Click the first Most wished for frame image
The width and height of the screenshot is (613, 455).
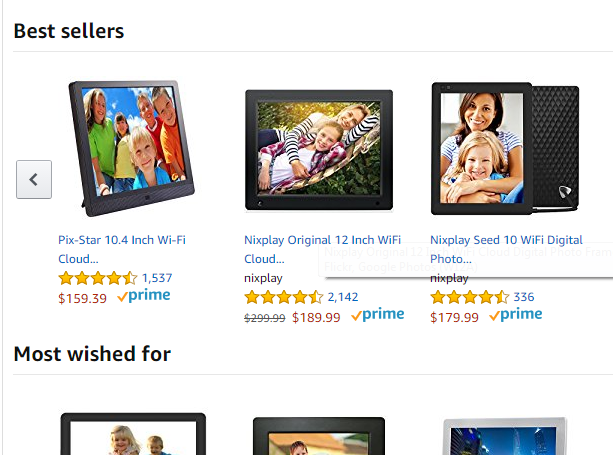click(x=133, y=434)
